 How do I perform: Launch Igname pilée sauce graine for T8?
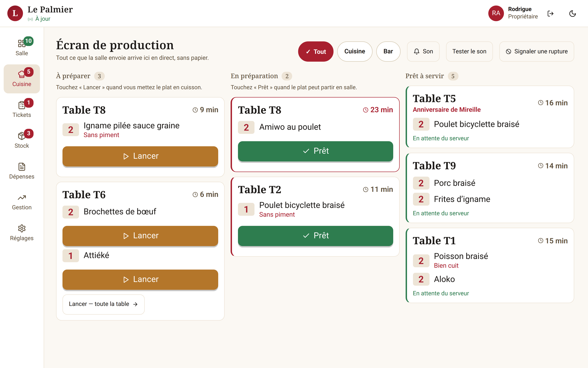[140, 156]
